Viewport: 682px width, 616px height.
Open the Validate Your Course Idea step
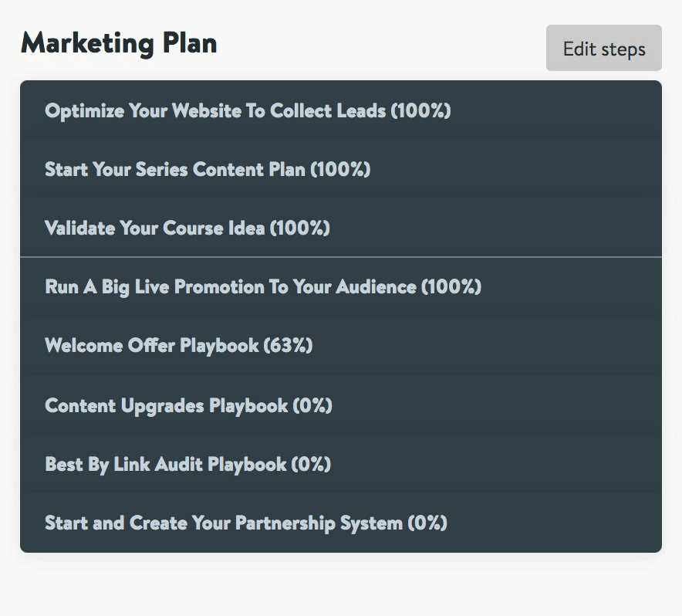(x=187, y=228)
